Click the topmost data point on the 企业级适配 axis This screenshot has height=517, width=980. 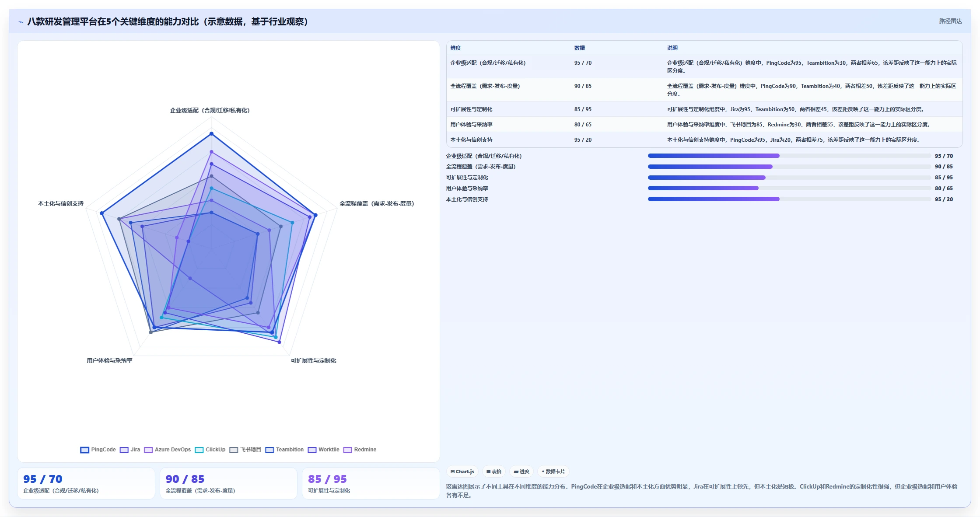coord(211,133)
